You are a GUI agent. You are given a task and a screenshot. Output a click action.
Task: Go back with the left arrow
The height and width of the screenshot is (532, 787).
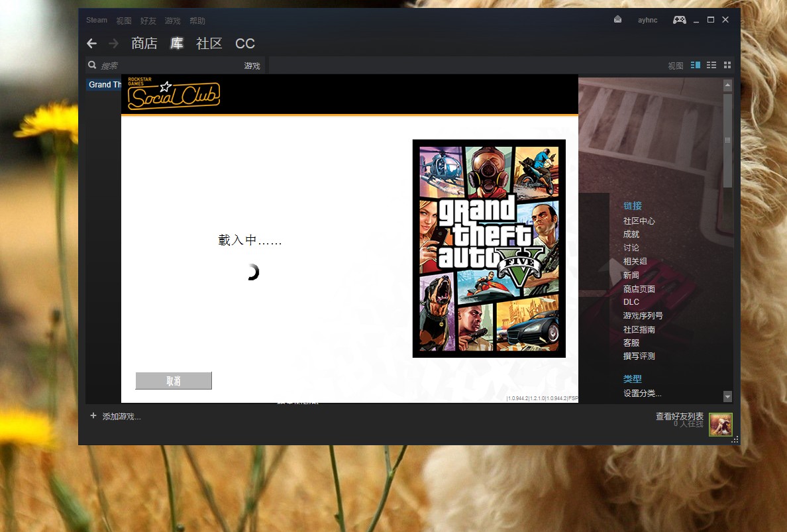click(x=92, y=44)
